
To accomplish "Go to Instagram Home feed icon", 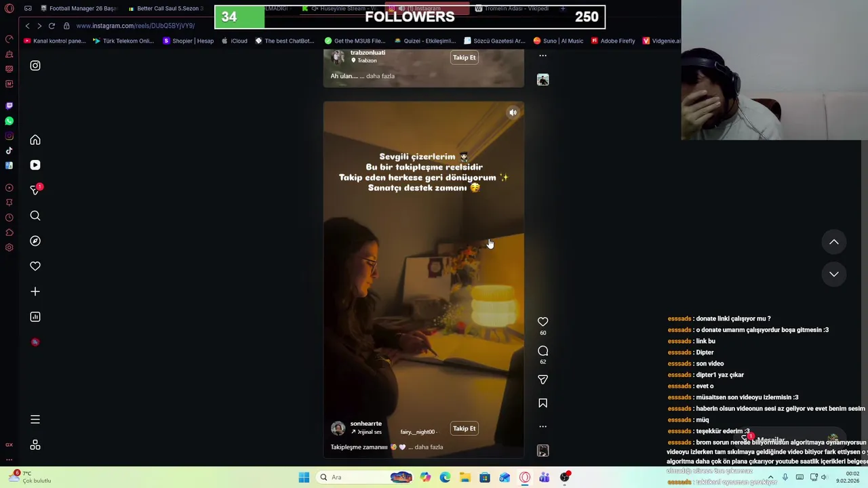I will (35, 140).
